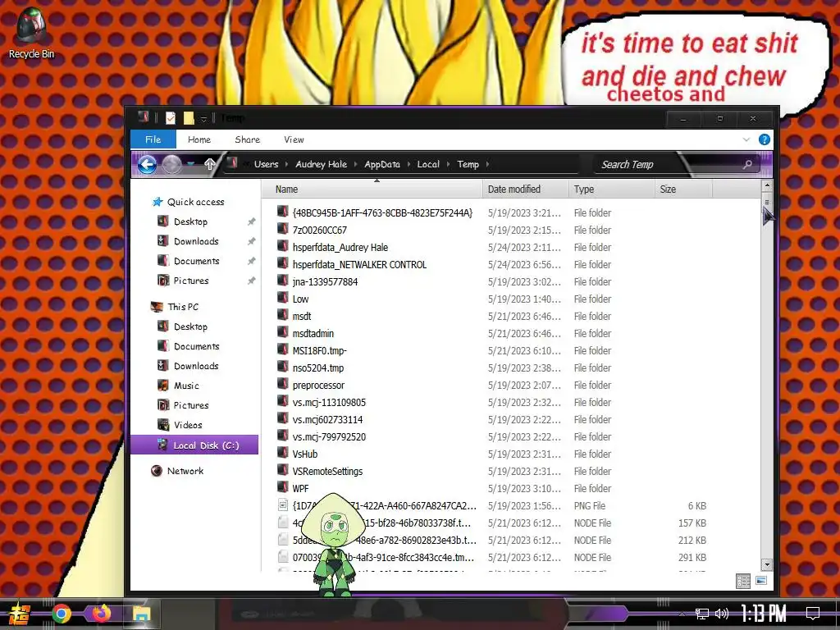Viewport: 840px width, 630px height.
Task: Select This PC in the navigation pane
Action: tap(183, 307)
